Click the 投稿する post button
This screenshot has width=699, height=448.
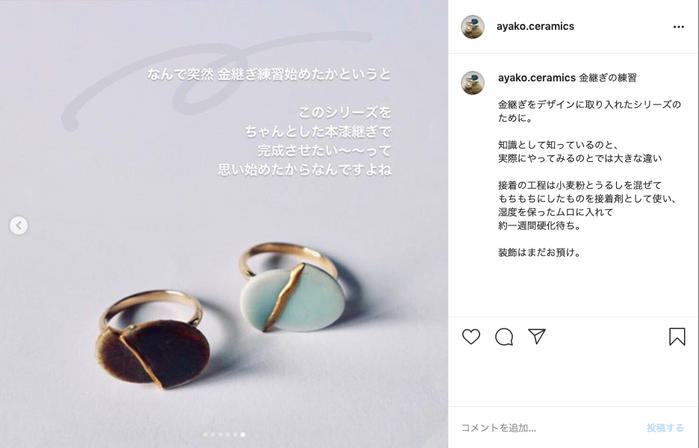click(665, 428)
